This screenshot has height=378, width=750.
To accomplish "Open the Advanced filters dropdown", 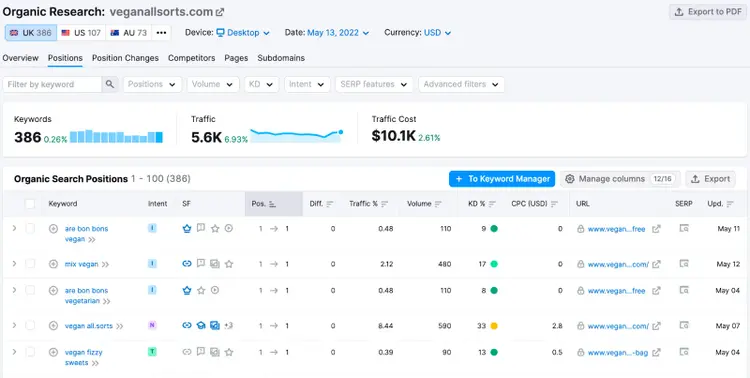I will (x=461, y=84).
